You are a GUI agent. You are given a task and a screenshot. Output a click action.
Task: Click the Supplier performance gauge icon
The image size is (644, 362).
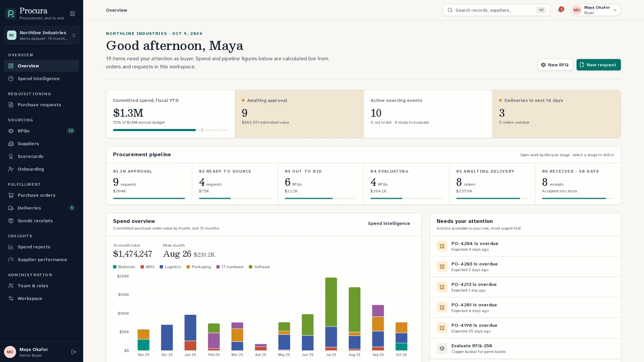pyautogui.click(x=11, y=259)
